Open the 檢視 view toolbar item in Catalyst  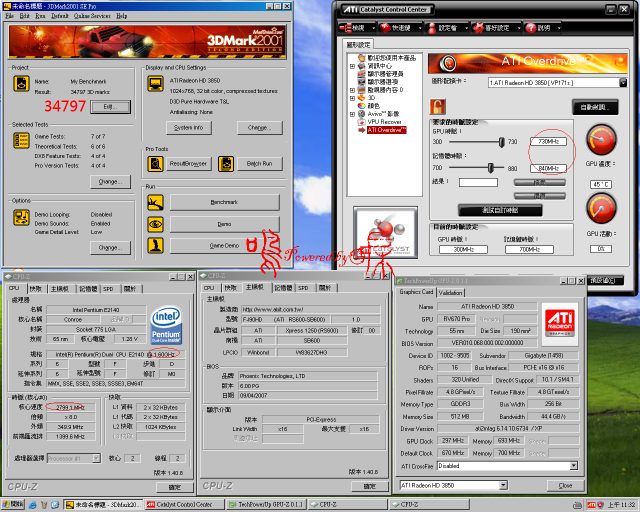pyautogui.click(x=357, y=28)
